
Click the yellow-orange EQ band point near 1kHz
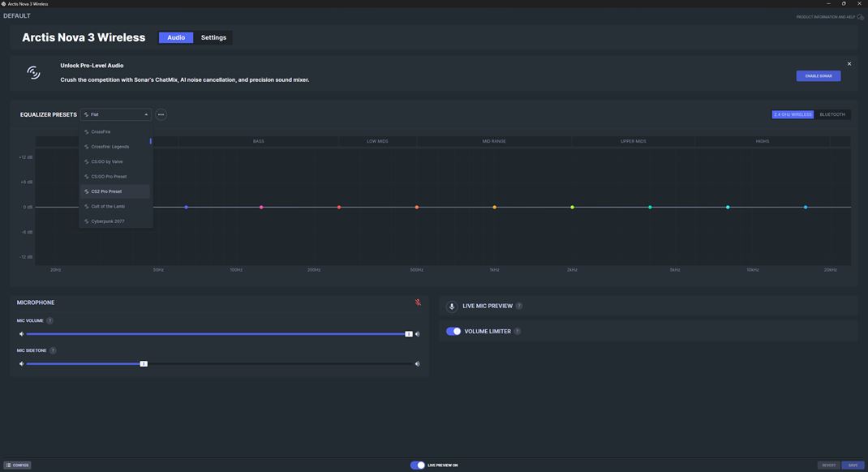tap(494, 207)
